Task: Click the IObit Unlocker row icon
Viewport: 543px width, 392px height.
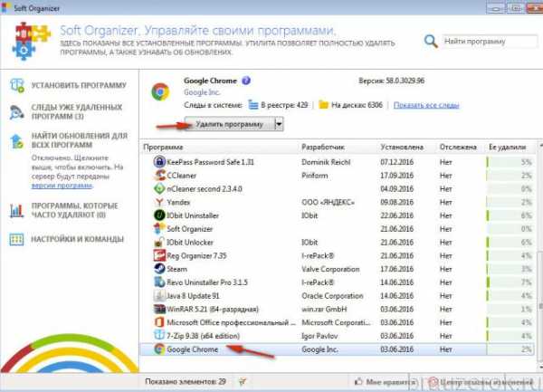Action: pos(159,242)
